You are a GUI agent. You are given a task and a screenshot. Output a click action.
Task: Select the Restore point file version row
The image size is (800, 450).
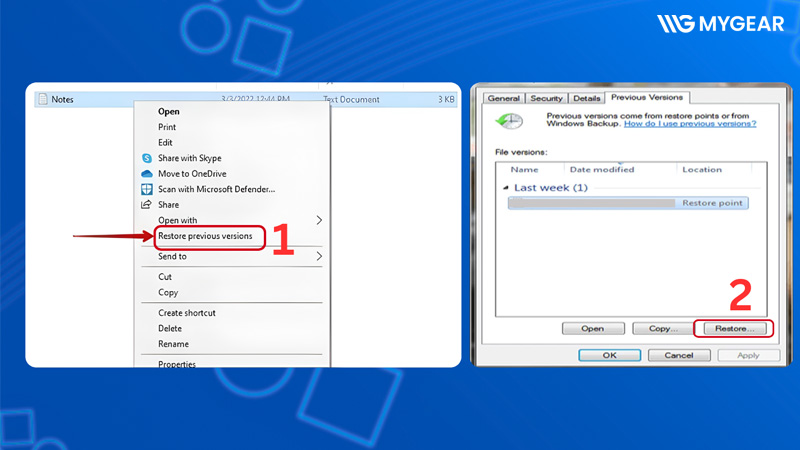point(628,202)
